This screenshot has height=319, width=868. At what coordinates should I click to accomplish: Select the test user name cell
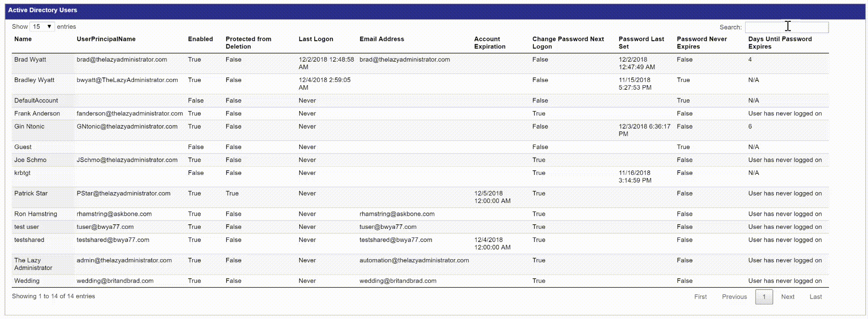pyautogui.click(x=43, y=227)
